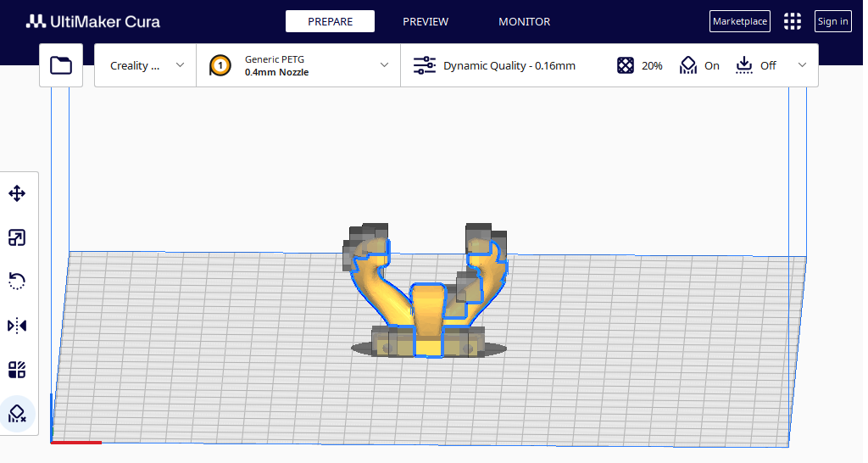Switch to the MONITOR tab
The image size is (868, 463).
524,21
